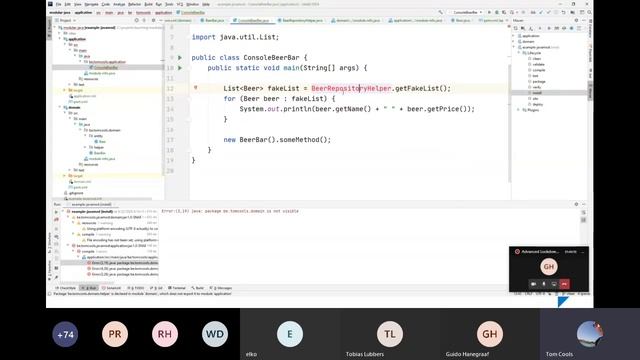The height and width of the screenshot is (360, 640).
Task: Switch to the BeerBar.java editor tab
Action: [x=214, y=20]
